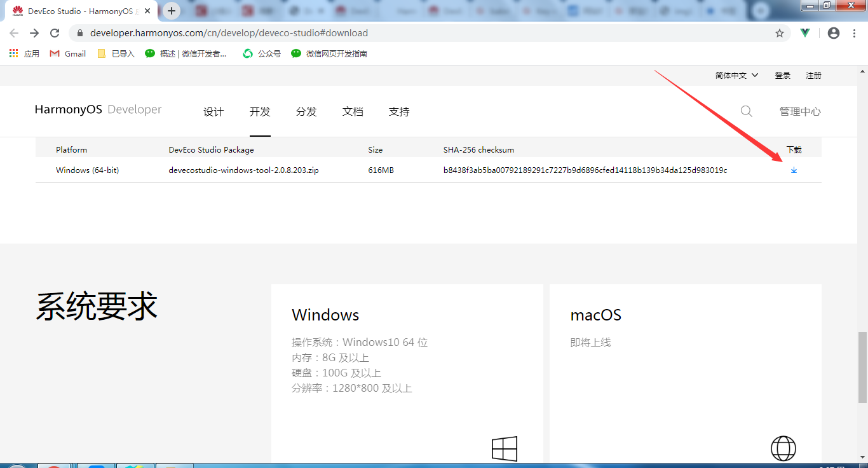Click the Windows requirements card title
This screenshot has width=868, height=468.
click(325, 315)
